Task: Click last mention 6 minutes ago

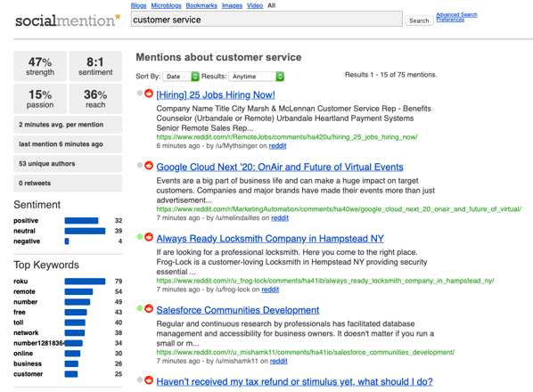Action: coord(68,144)
